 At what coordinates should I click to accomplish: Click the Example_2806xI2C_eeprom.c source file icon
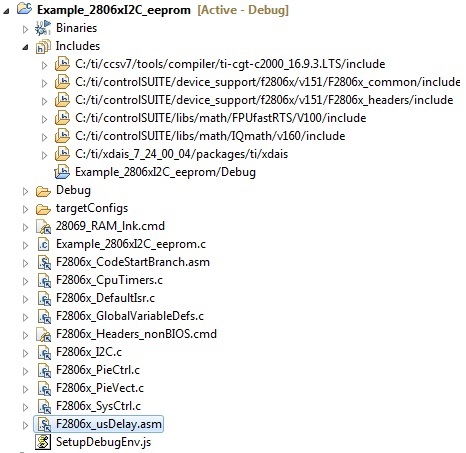43,244
